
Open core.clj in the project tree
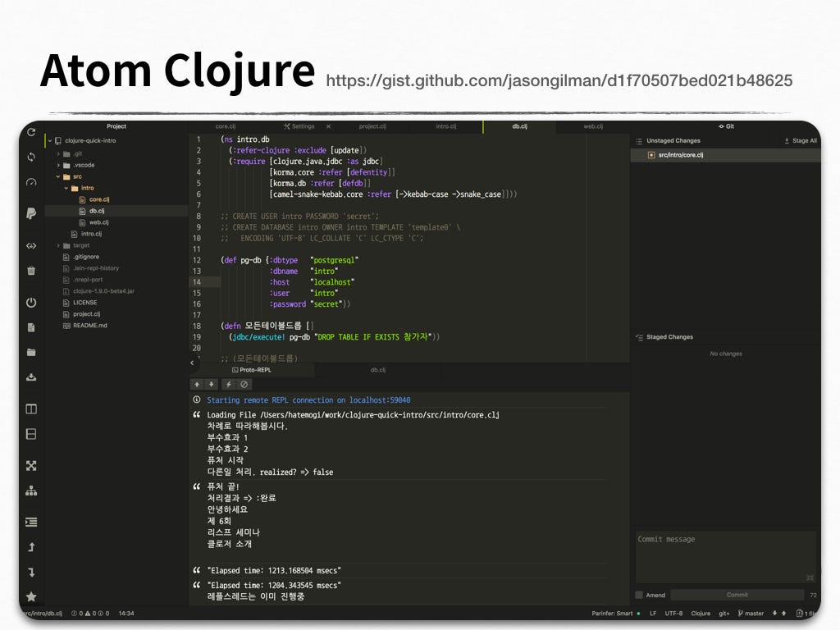point(99,199)
